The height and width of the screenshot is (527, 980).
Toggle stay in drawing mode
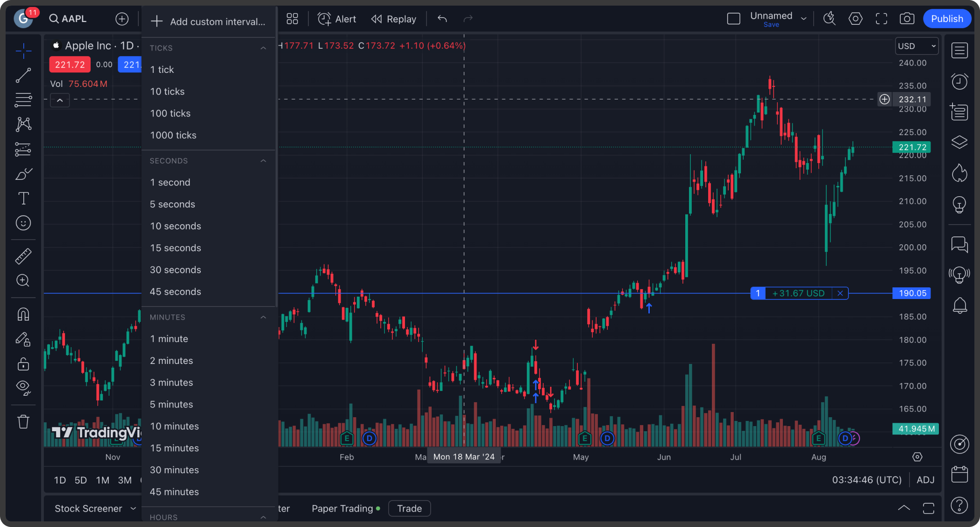[x=23, y=339]
